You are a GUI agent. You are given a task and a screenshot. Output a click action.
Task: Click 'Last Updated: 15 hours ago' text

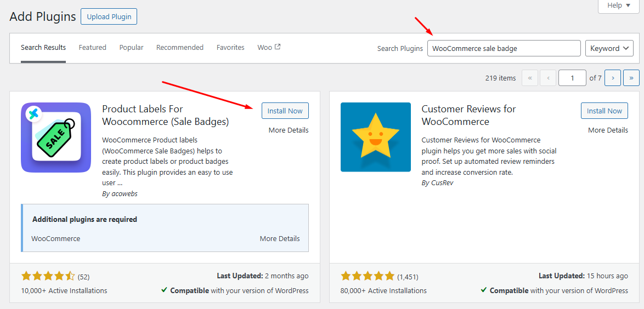click(583, 276)
